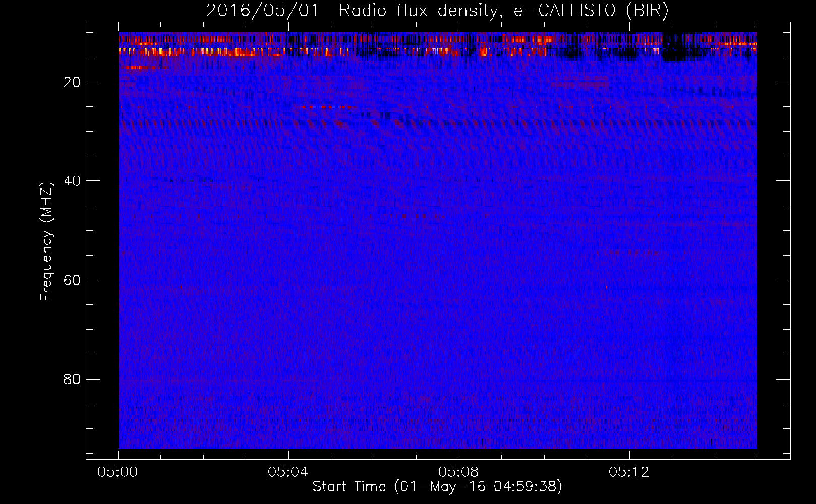Select the 20 MHz frequency tick label

tap(73, 82)
